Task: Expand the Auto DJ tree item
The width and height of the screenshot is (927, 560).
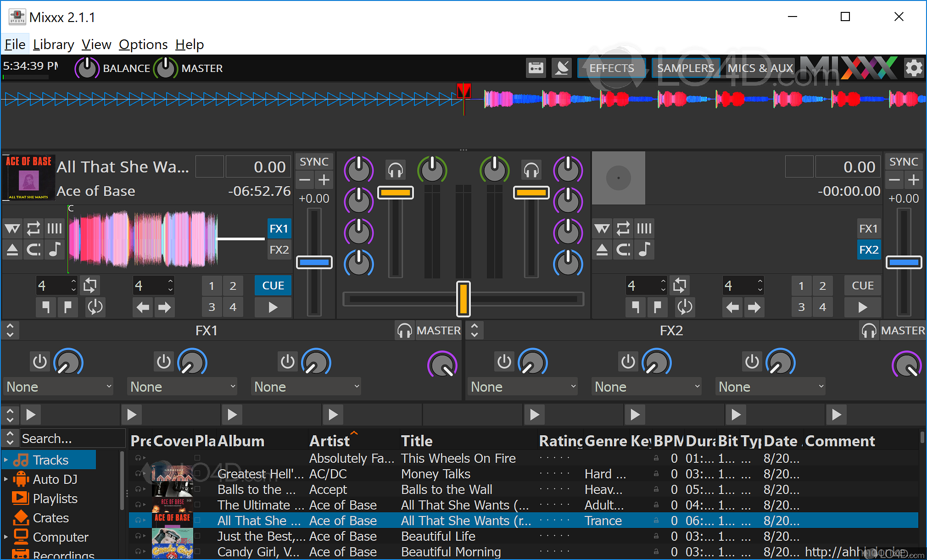Action: tap(6, 479)
